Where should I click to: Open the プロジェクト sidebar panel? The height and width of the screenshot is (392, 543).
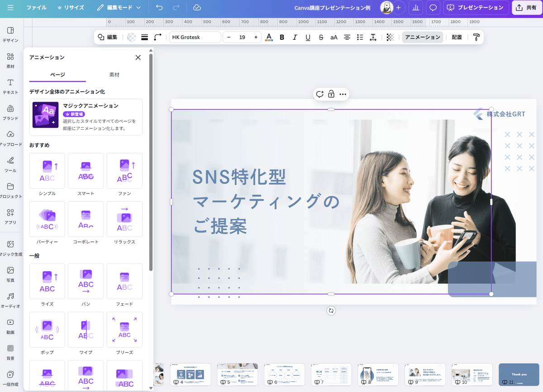coord(10,190)
